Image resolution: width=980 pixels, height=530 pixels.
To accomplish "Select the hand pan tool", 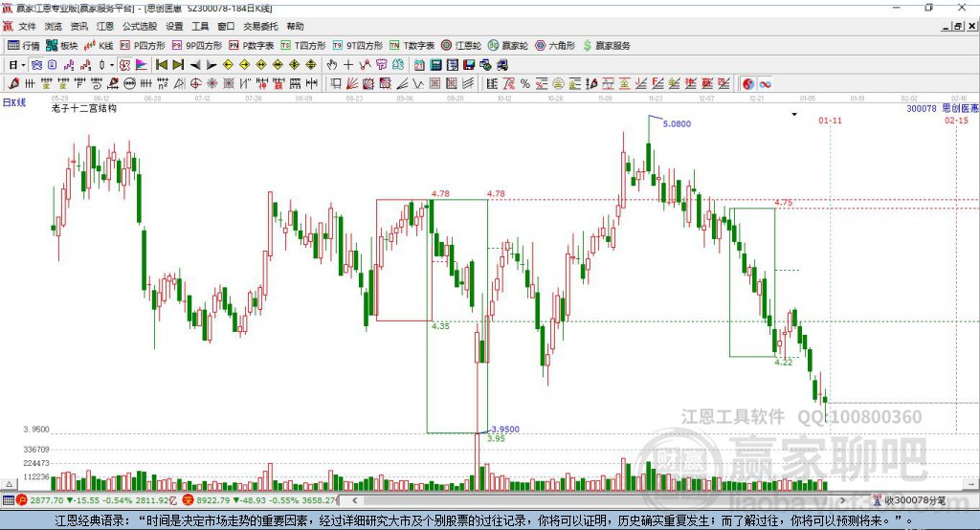I will point(332,65).
